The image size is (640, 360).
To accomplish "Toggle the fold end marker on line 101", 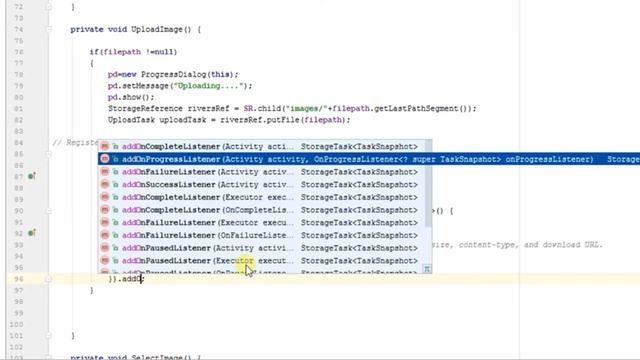I will [x=49, y=336].
